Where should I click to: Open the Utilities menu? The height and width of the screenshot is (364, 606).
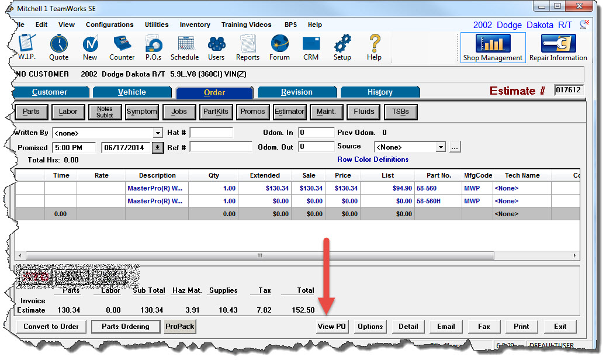157,25
